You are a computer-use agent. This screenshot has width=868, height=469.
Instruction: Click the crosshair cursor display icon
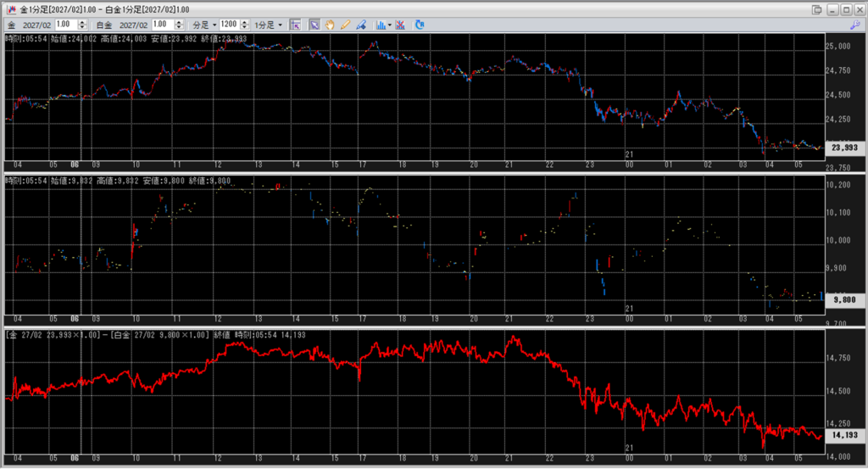(295, 25)
